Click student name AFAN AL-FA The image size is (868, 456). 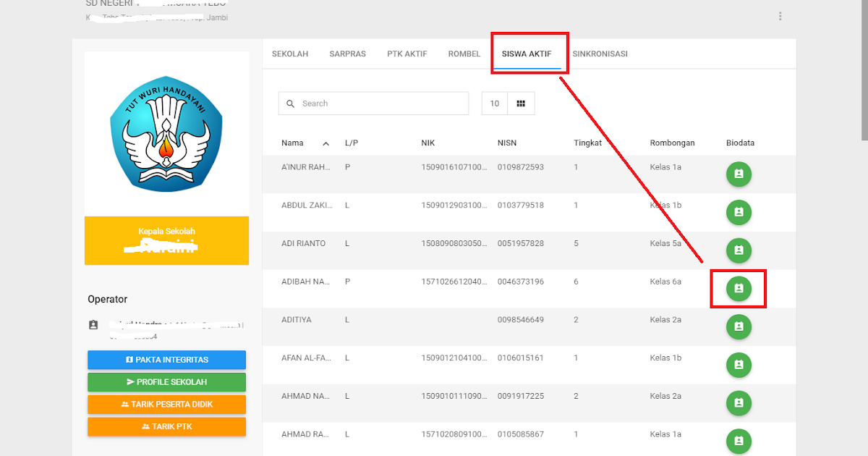[306, 358]
